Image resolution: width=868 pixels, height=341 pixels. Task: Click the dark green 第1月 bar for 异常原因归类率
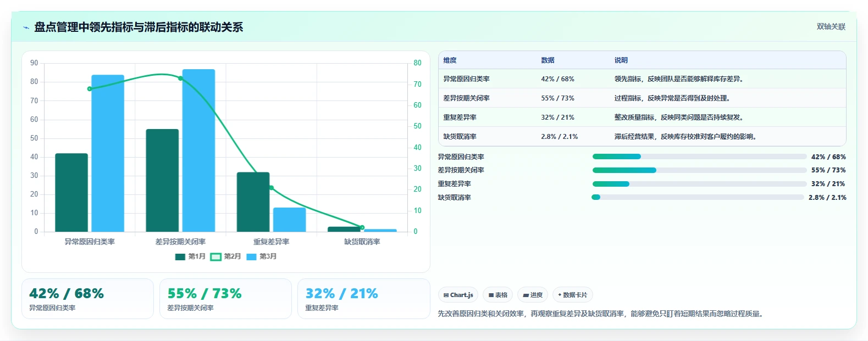coord(71,193)
